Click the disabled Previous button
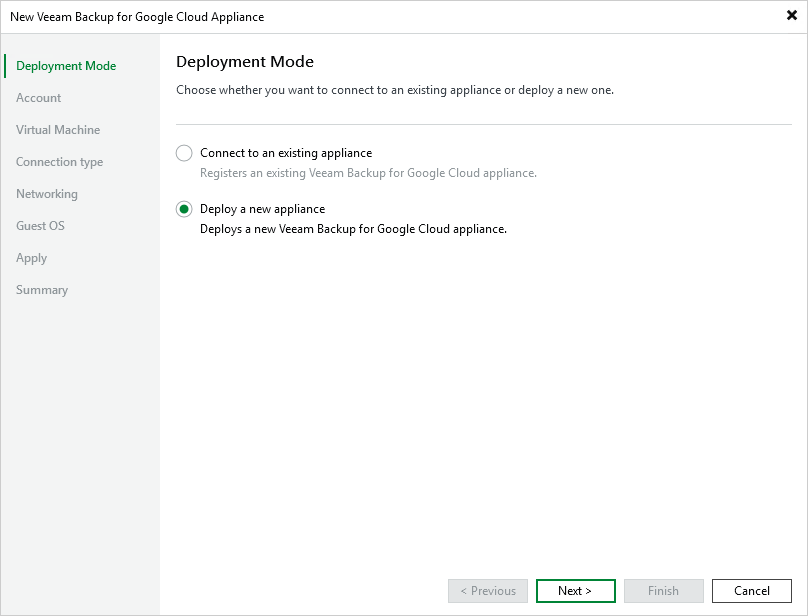Image resolution: width=808 pixels, height=616 pixels. (x=487, y=591)
